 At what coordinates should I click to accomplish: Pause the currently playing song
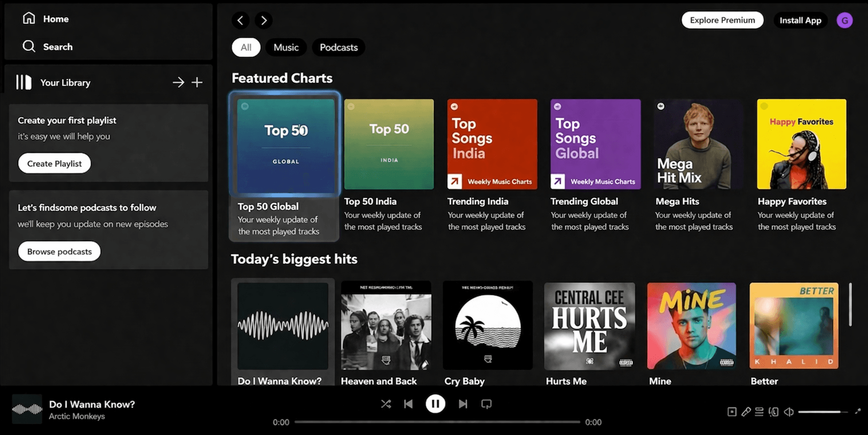pos(435,404)
